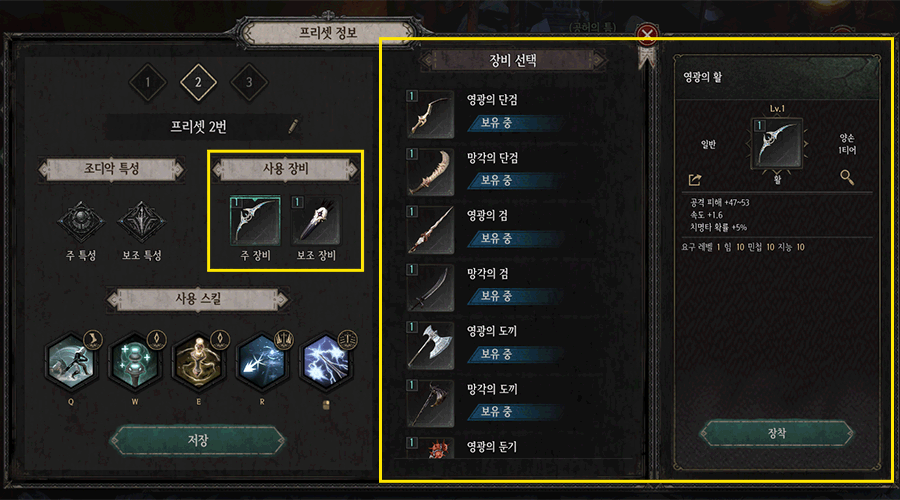Choose 영광의 단검 from equipment list
Viewport: 900px width, 500px height.
485,114
